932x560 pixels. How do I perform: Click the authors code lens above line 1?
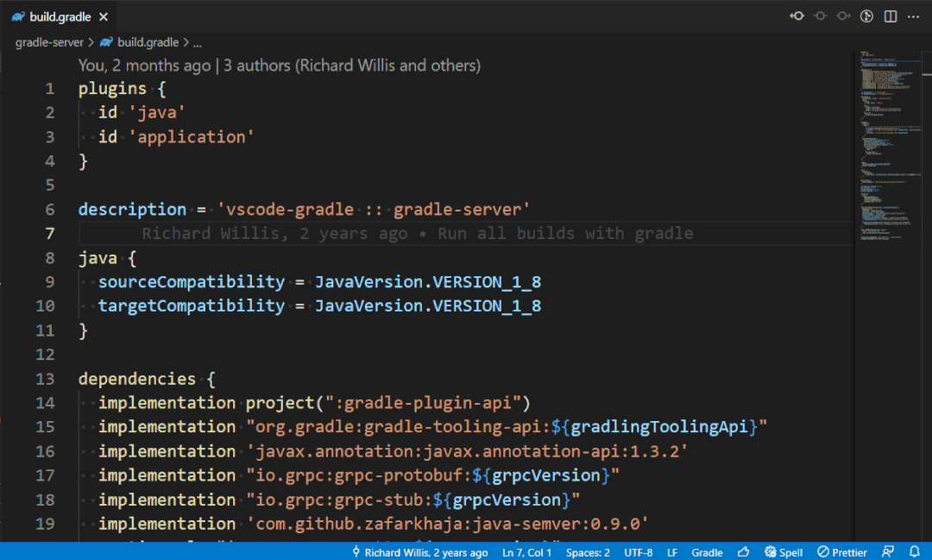(x=280, y=66)
